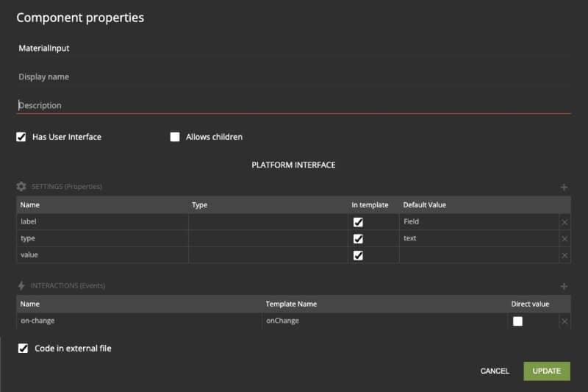The width and height of the screenshot is (588, 392).
Task: Toggle In template for label row
Action: (x=358, y=222)
